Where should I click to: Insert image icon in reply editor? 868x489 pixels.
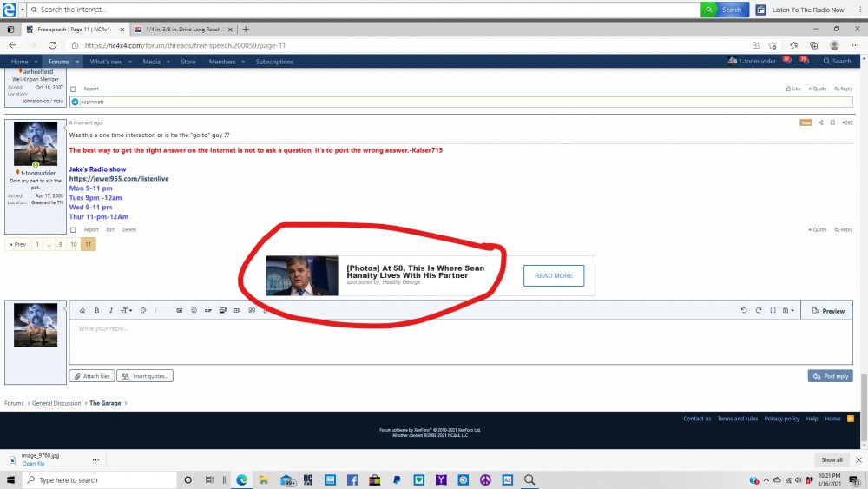(x=180, y=311)
